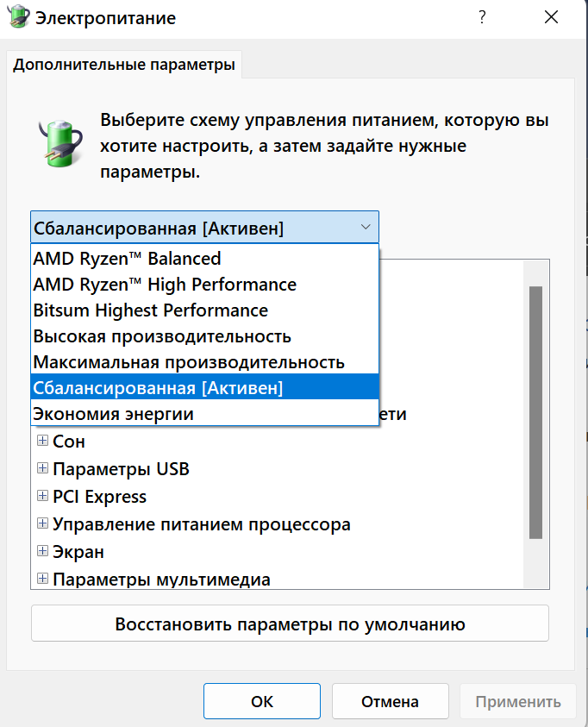Collapse the power scheme dropdown arrow
The height and width of the screenshot is (727, 588).
[x=366, y=228]
